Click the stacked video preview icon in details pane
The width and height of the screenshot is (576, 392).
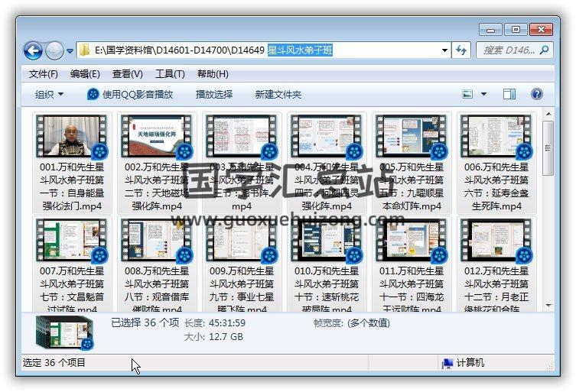(65, 332)
